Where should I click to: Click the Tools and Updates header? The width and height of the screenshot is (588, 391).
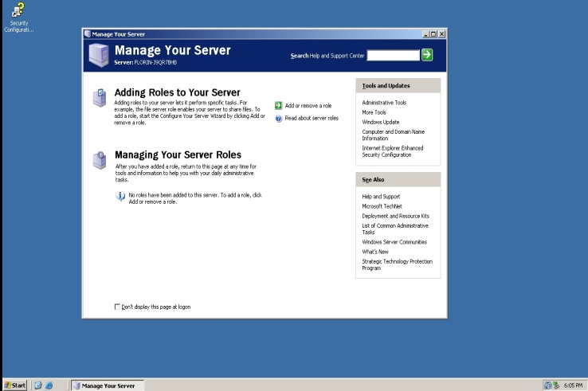pyautogui.click(x=398, y=85)
